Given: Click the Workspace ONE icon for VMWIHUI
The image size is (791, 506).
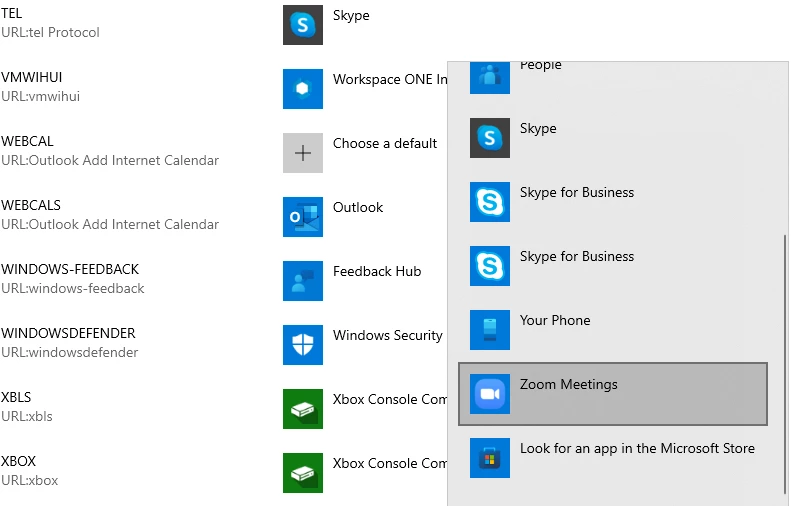Looking at the screenshot, I should click(303, 89).
